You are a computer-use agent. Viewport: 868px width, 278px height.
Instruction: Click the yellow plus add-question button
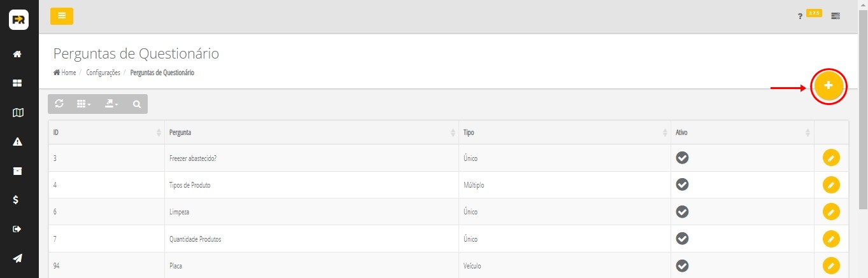pyautogui.click(x=828, y=86)
